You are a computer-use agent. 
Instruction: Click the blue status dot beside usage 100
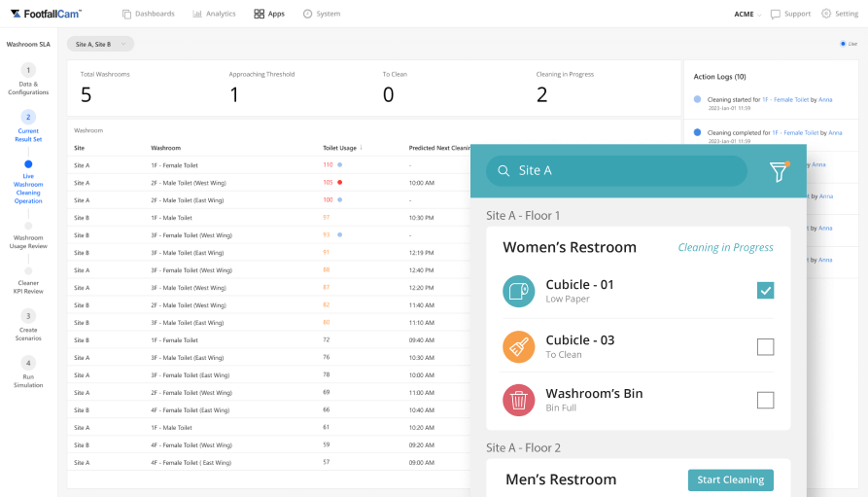pyautogui.click(x=340, y=200)
